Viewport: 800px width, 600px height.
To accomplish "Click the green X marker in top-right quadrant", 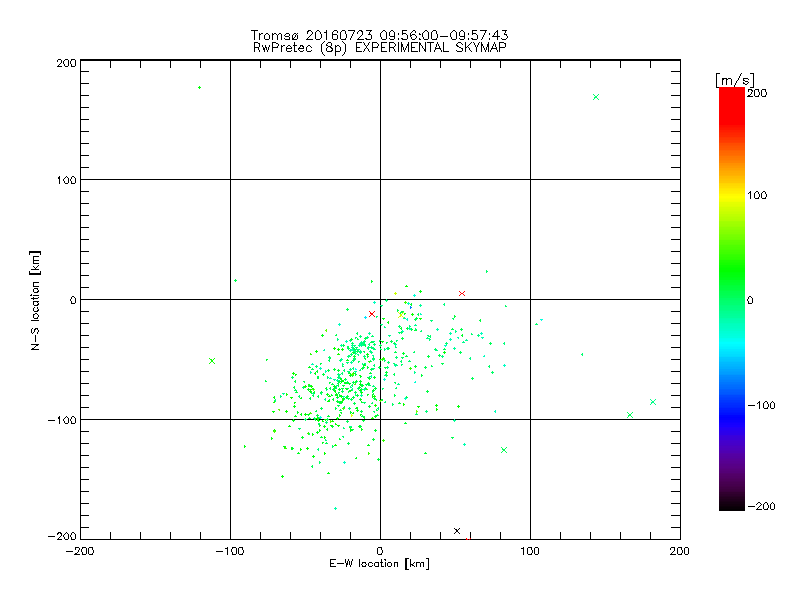I will pos(596,97).
